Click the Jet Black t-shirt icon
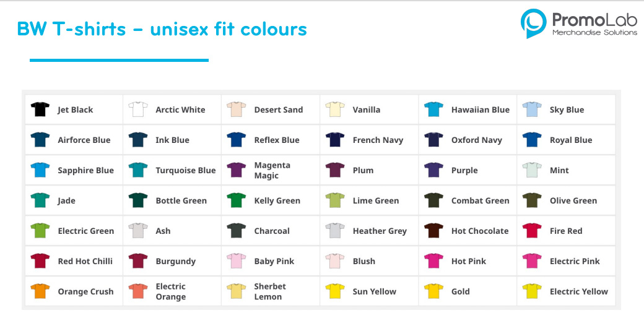The height and width of the screenshot is (318, 644). [40, 109]
